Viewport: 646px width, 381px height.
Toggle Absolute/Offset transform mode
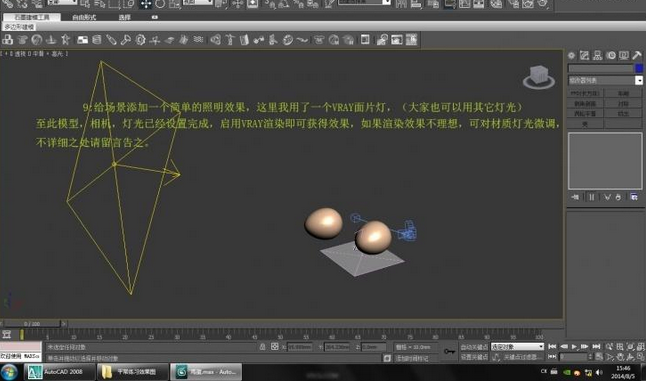275,347
